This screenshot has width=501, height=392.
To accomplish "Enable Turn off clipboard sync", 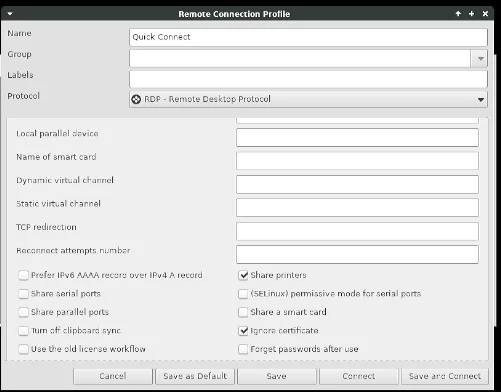I will tap(23, 331).
